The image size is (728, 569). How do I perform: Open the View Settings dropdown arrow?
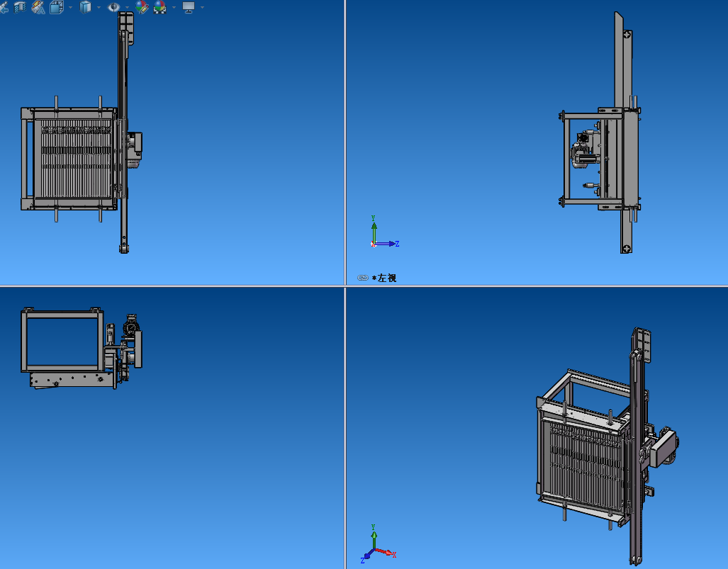pos(202,8)
